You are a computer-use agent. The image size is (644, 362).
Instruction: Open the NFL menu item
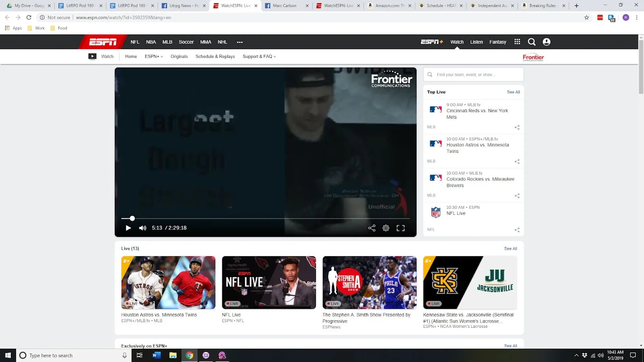(135, 42)
